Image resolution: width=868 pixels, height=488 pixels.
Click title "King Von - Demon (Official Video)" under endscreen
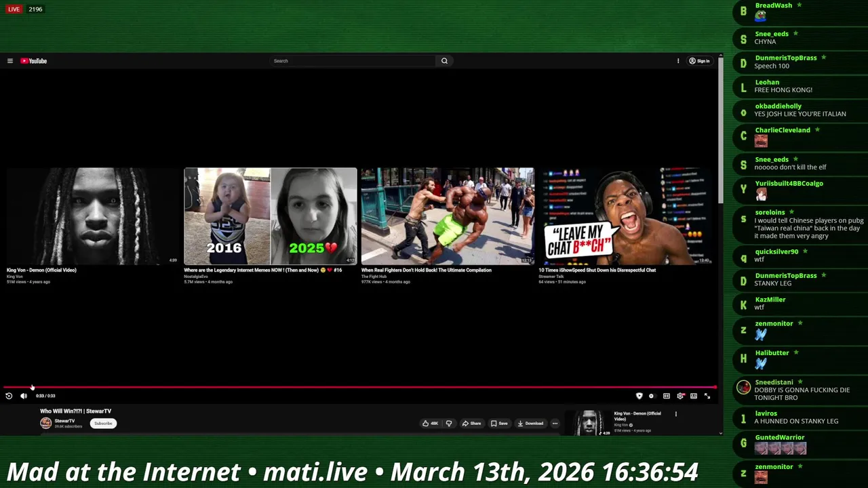point(41,270)
